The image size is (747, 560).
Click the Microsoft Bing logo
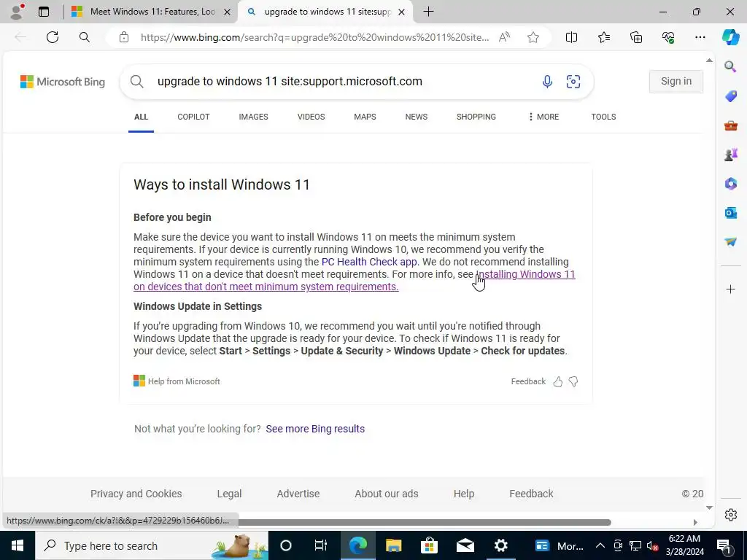tap(63, 82)
